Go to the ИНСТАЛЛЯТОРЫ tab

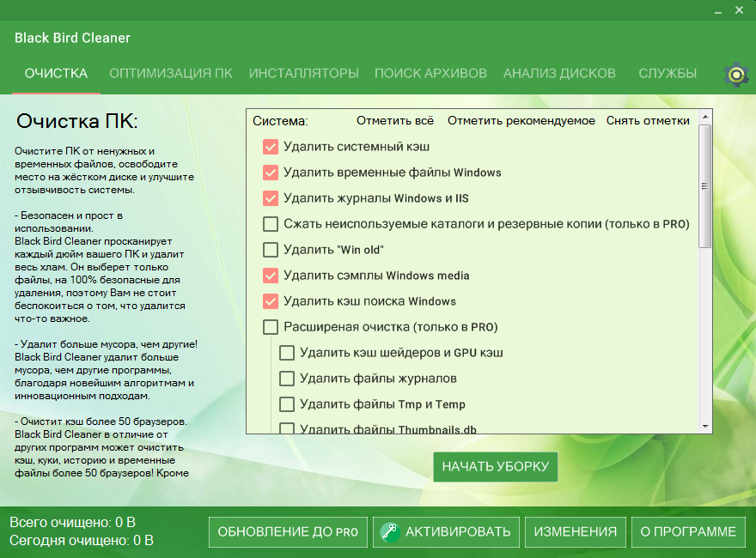point(304,73)
